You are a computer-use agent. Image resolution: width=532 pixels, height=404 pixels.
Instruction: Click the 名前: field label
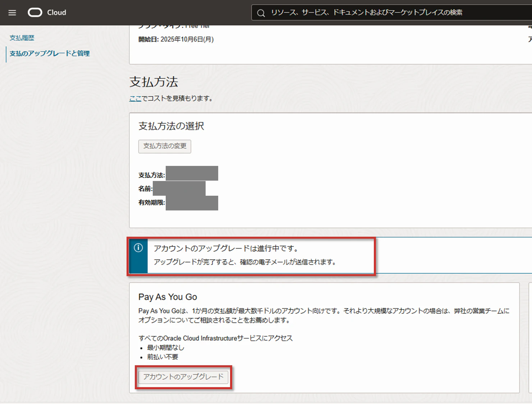pos(146,189)
